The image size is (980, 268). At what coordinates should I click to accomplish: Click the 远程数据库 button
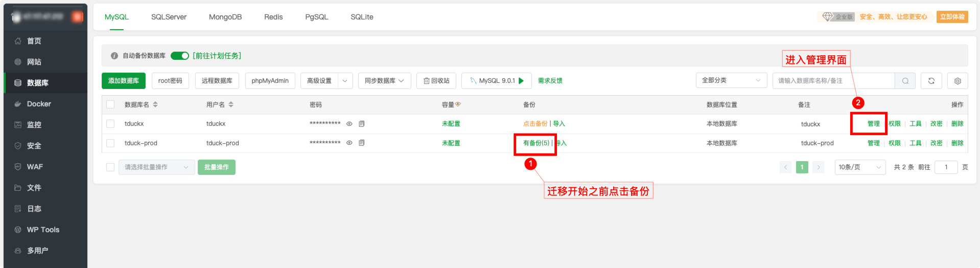tap(217, 81)
